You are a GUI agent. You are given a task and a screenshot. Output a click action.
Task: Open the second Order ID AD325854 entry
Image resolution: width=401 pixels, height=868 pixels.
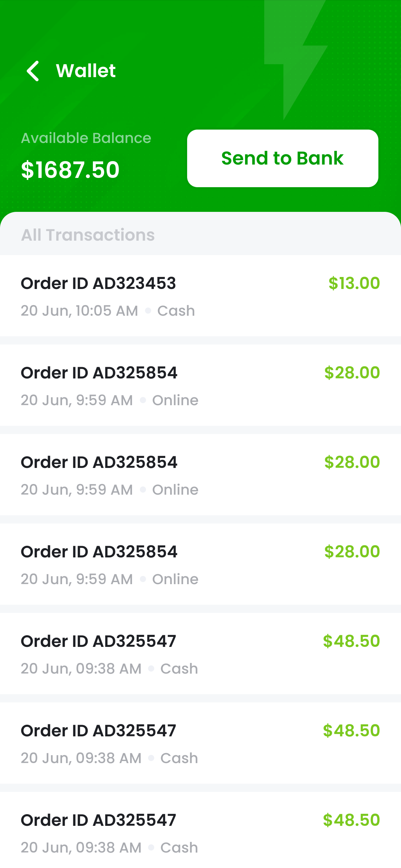click(99, 462)
